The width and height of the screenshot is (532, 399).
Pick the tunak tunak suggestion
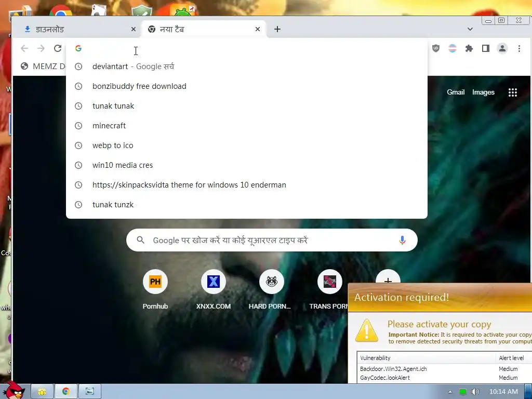pos(247,106)
